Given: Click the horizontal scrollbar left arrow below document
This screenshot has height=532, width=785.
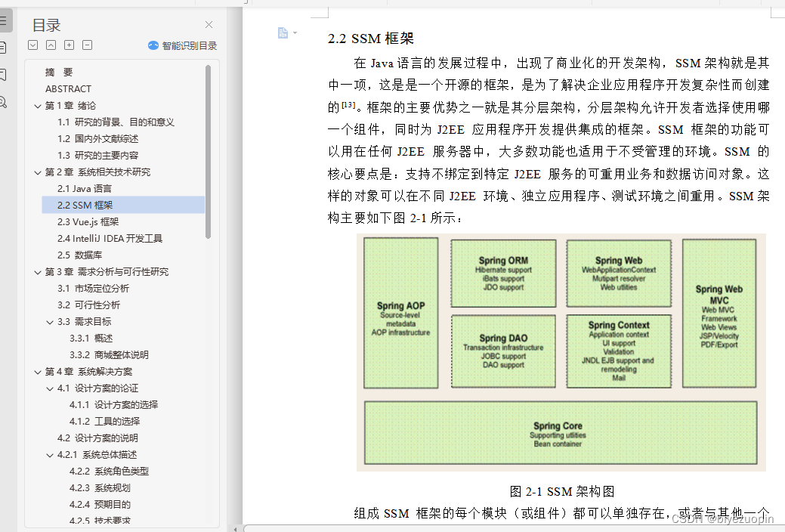Looking at the screenshot, I should [236, 528].
